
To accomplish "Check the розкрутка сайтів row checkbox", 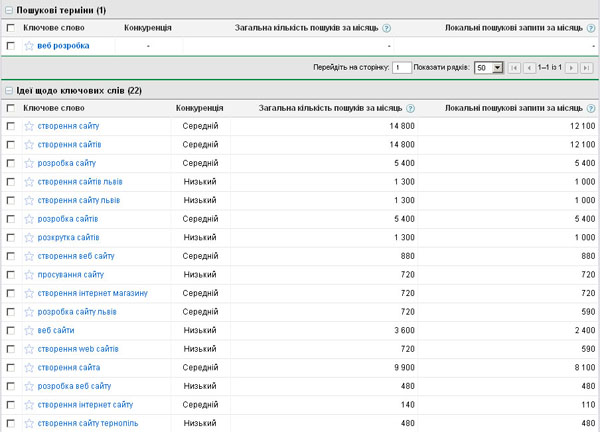I will pyautogui.click(x=11, y=238).
